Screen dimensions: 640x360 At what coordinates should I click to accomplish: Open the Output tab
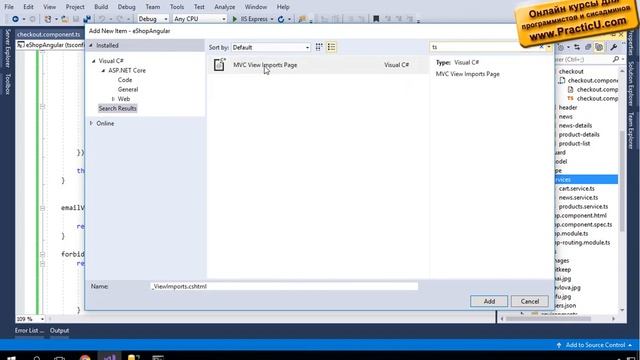[60, 331]
